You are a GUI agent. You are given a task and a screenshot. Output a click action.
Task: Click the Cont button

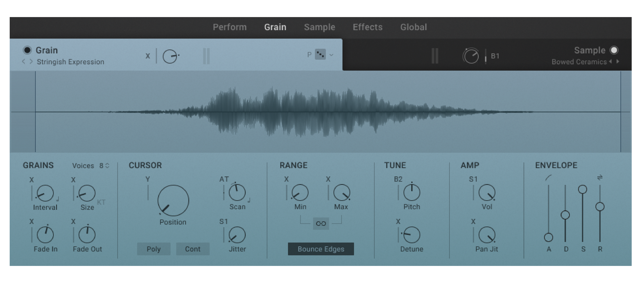point(193,249)
